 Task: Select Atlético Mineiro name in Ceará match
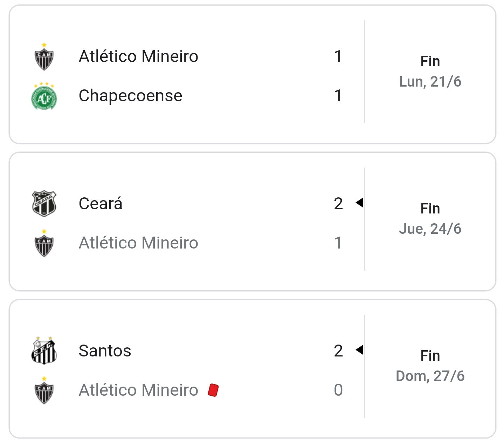[138, 243]
